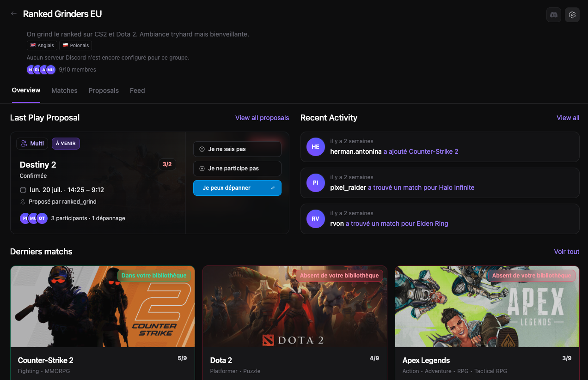Click the rvon username
This screenshot has height=380, width=588.
click(x=337, y=223)
